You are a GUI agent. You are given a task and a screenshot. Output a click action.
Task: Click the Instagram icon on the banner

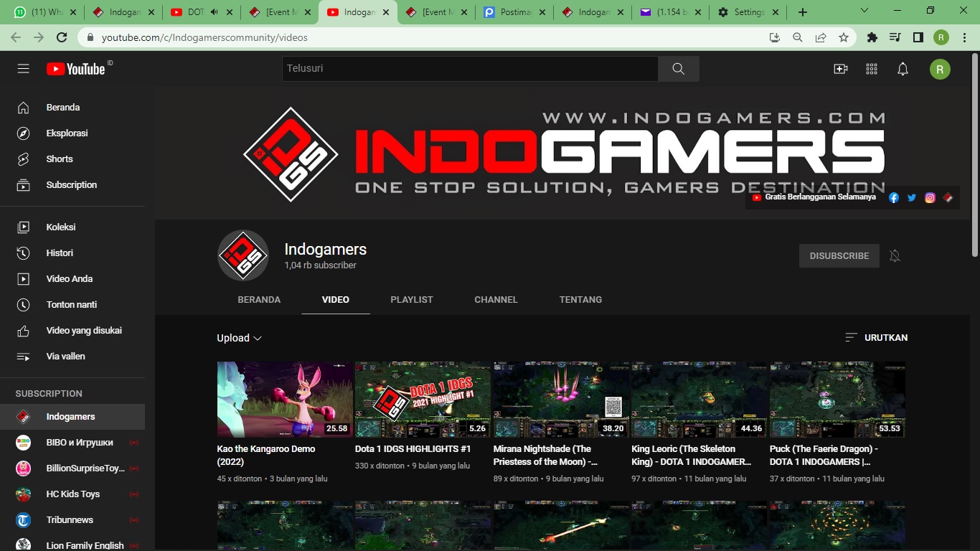tap(930, 197)
